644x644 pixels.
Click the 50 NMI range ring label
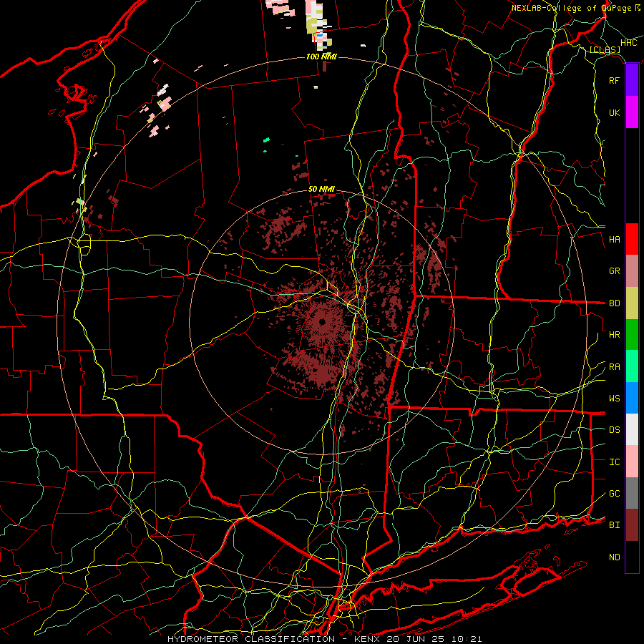tap(321, 190)
